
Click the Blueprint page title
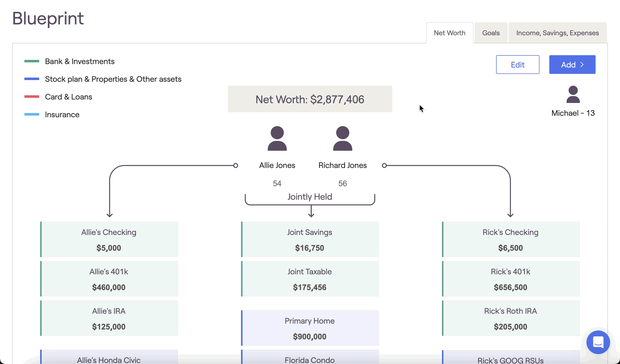pos(48,18)
